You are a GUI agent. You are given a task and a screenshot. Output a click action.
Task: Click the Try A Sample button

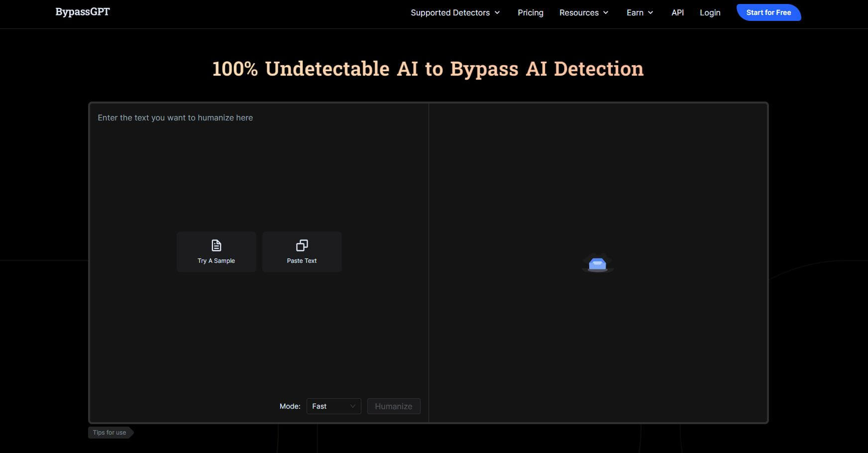pyautogui.click(x=216, y=251)
